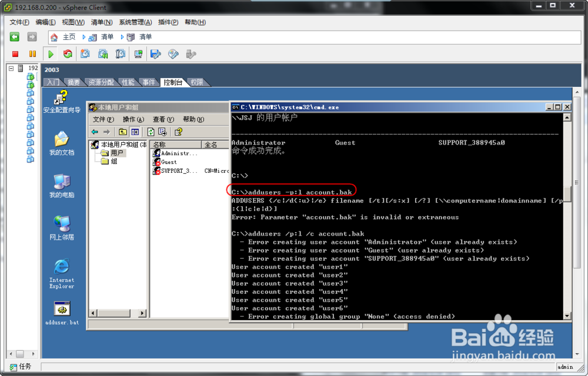
Task: Power on VM with green play icon
Action: pyautogui.click(x=51, y=54)
